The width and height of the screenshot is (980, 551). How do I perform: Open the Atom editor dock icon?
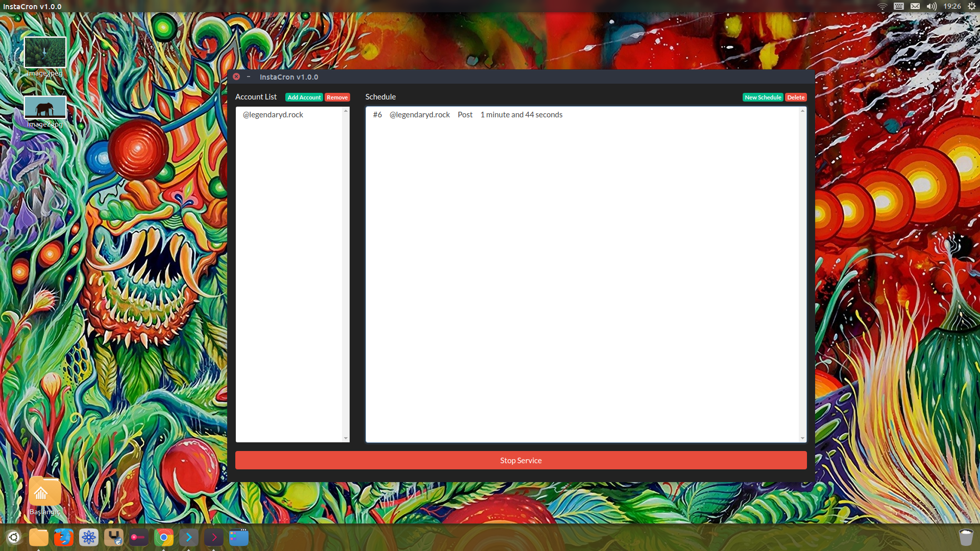[89, 537]
